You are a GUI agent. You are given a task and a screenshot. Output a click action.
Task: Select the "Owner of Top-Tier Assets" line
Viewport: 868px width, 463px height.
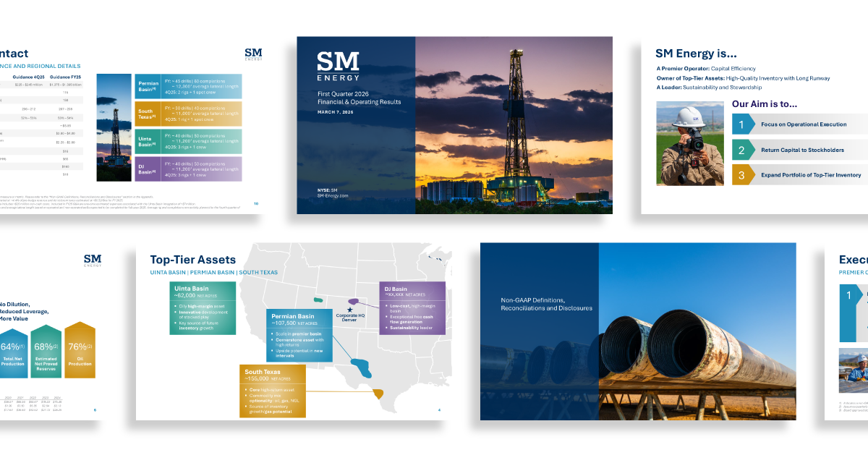[743, 78]
